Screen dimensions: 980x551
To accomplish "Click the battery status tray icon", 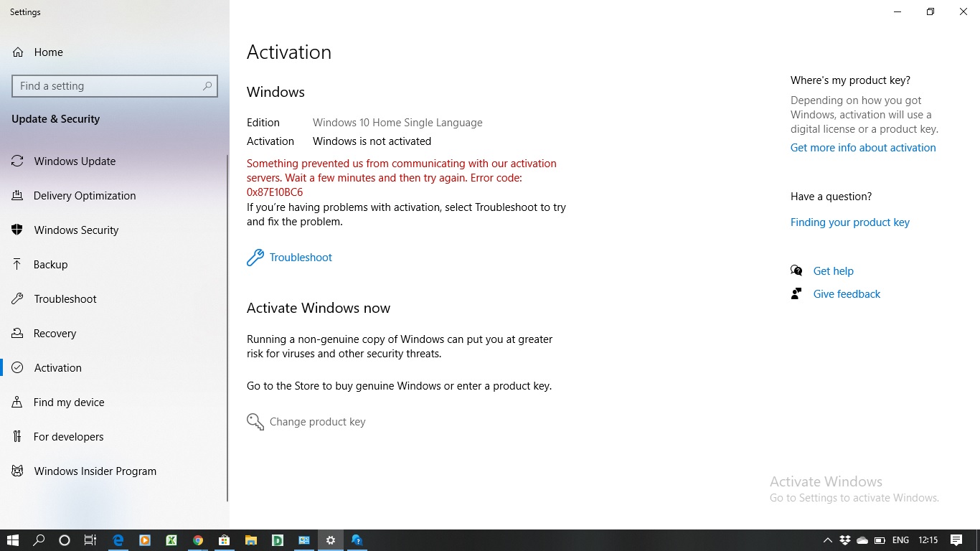I will pos(880,540).
